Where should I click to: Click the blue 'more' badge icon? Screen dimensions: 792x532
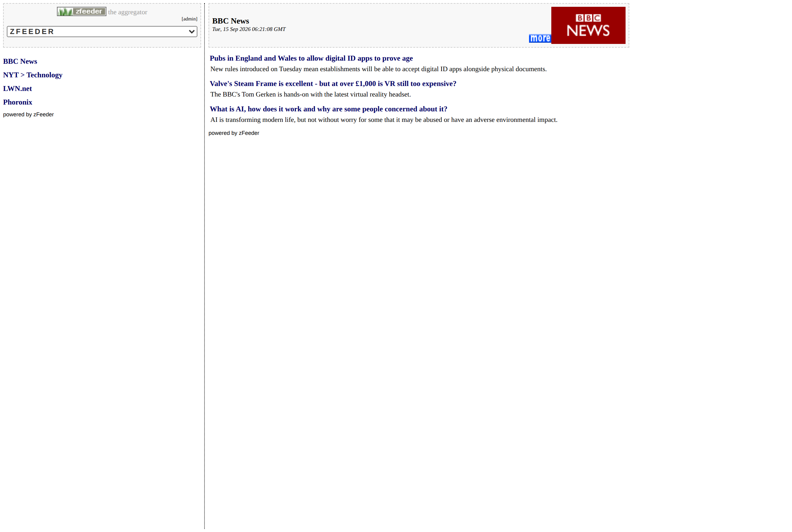(540, 38)
